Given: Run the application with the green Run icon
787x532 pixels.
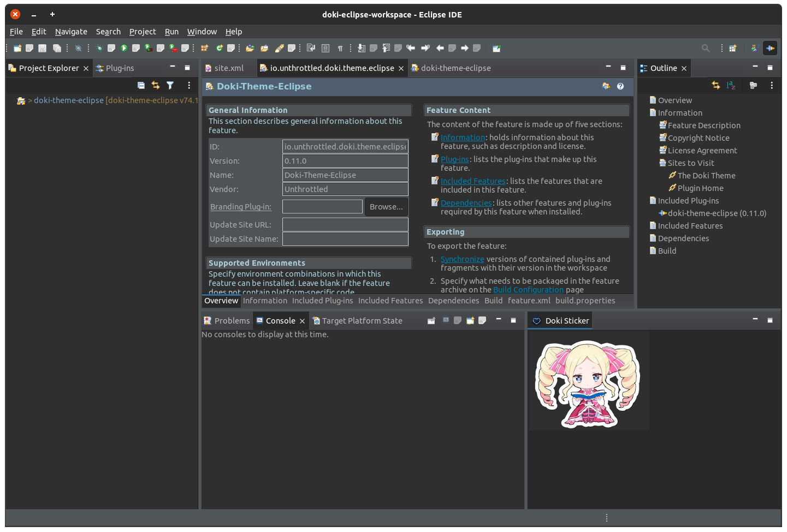Looking at the screenshot, I should click(123, 48).
